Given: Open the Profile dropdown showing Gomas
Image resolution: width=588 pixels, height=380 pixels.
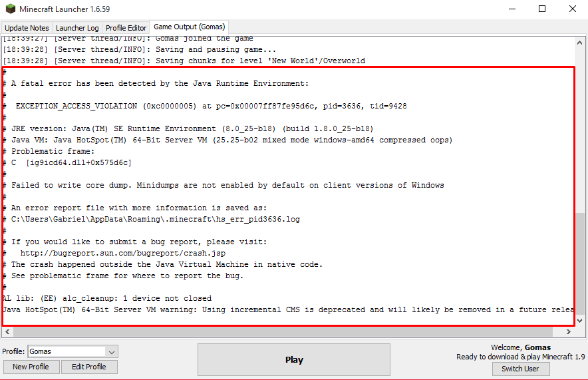Looking at the screenshot, I should tap(73, 351).
